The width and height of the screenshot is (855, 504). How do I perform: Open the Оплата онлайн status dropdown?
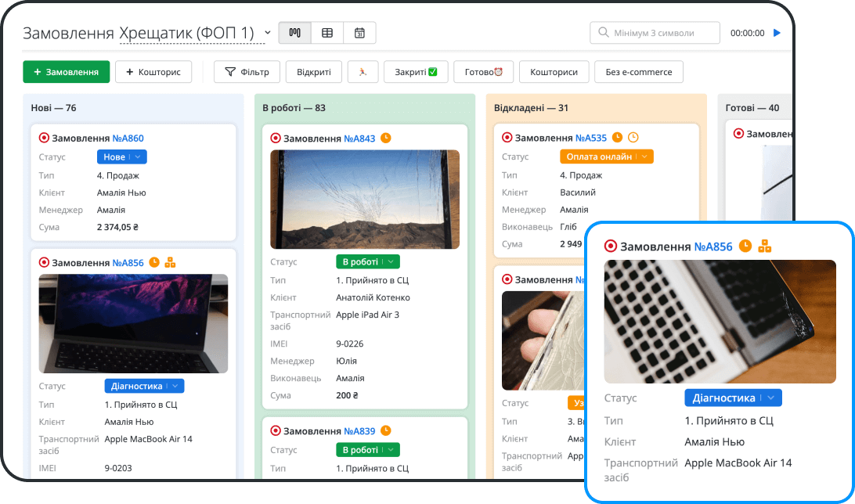[606, 157]
